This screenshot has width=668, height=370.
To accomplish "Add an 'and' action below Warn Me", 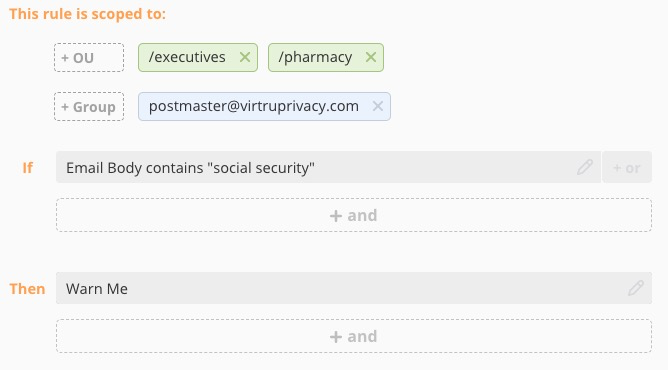I will click(x=354, y=336).
